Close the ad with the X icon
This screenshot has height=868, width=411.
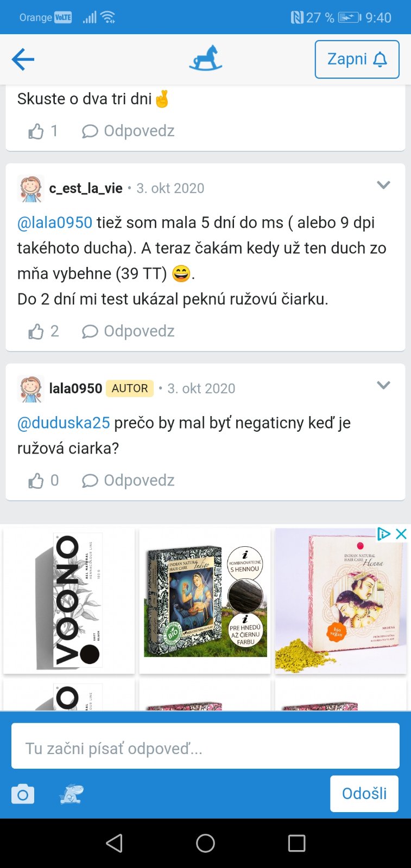[401, 534]
